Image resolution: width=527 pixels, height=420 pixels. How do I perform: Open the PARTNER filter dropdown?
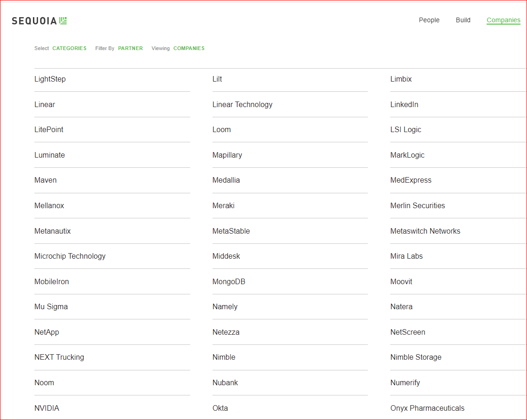pyautogui.click(x=130, y=48)
